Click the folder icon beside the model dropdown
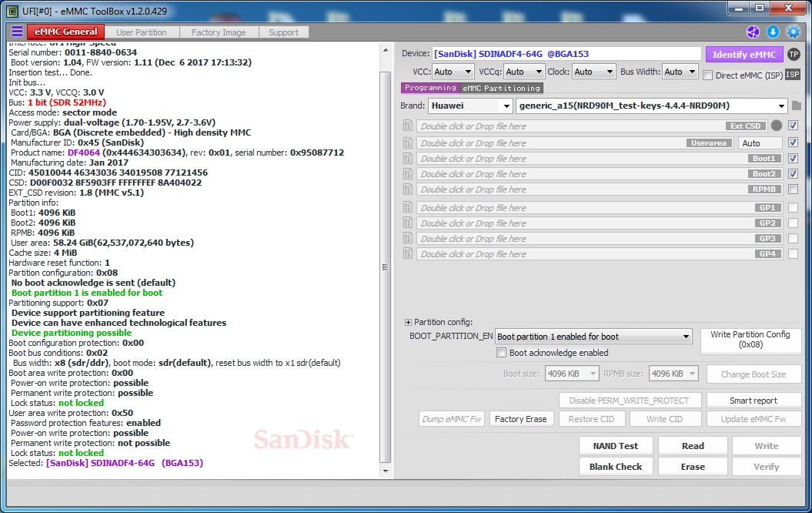 click(x=797, y=106)
